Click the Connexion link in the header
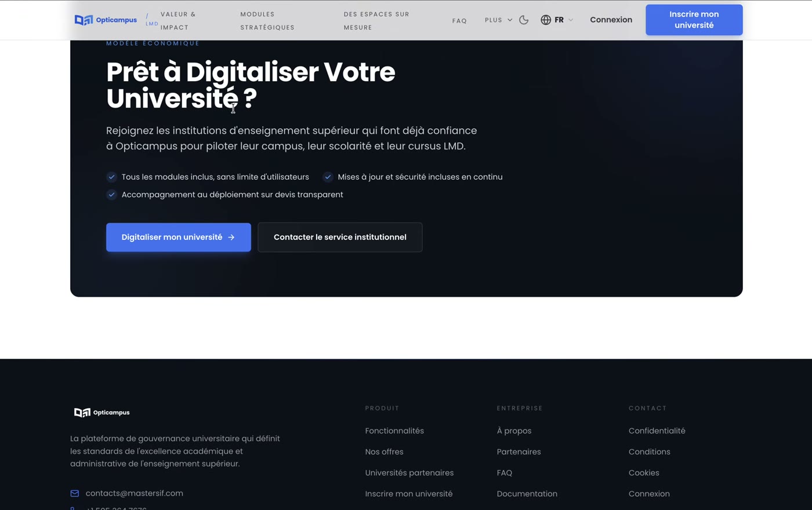This screenshot has height=510, width=812. point(611,20)
